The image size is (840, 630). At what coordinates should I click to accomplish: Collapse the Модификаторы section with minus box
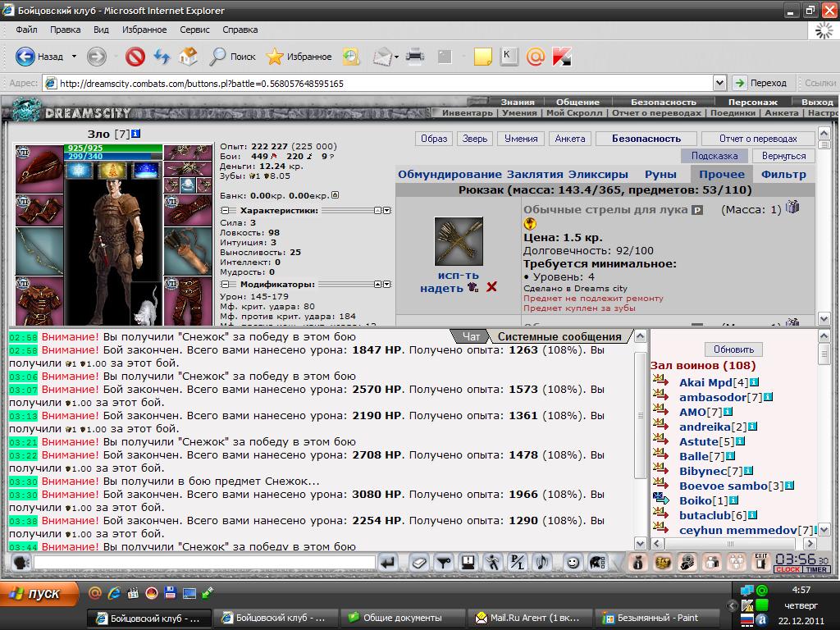[x=224, y=285]
